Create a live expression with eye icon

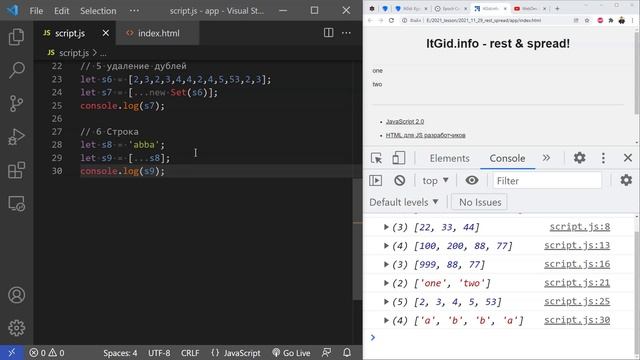472,180
